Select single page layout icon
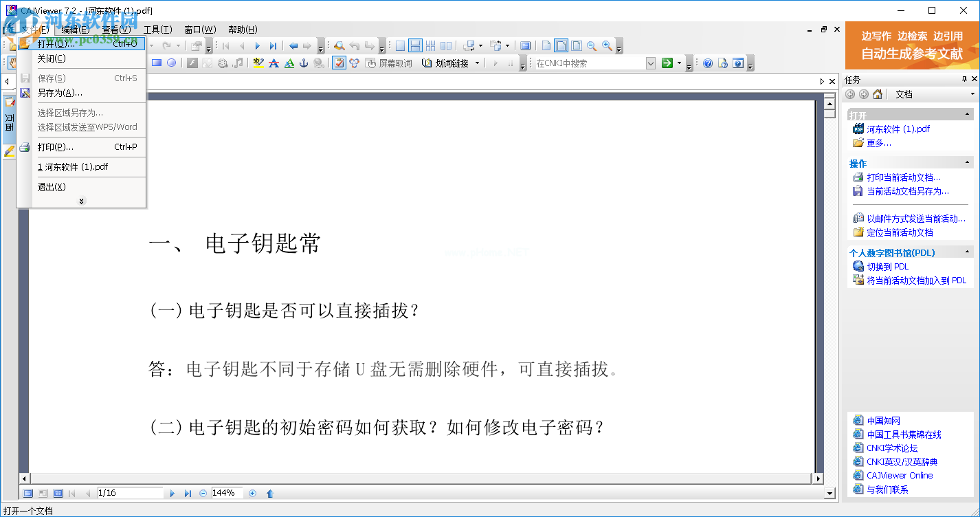This screenshot has height=517, width=980. tap(400, 46)
